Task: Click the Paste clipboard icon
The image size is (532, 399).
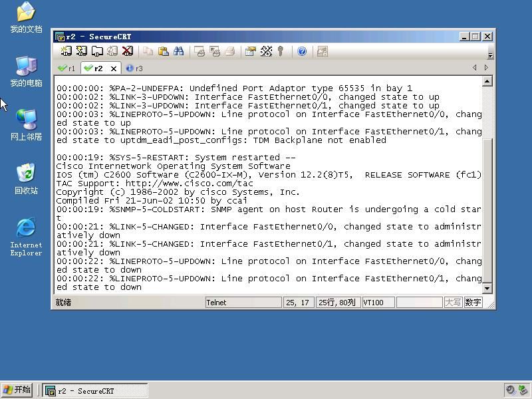Action: pos(163,51)
